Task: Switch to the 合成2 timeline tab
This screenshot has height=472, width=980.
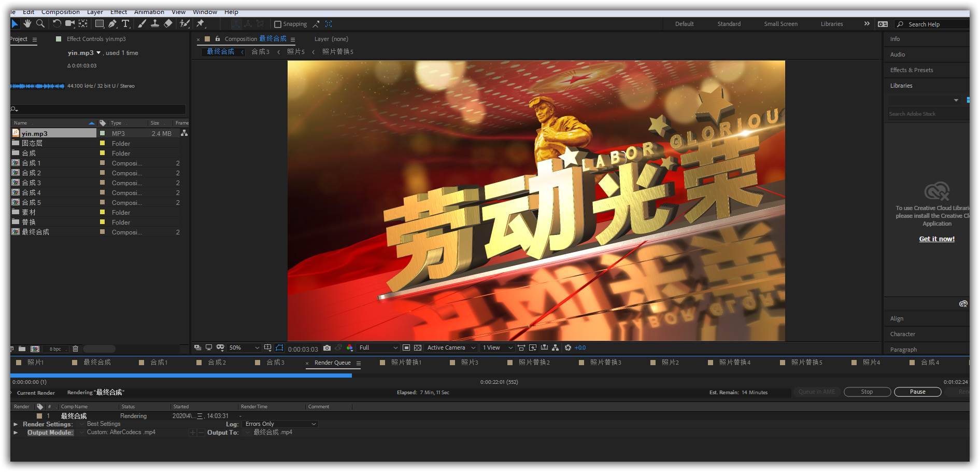Action: click(217, 363)
